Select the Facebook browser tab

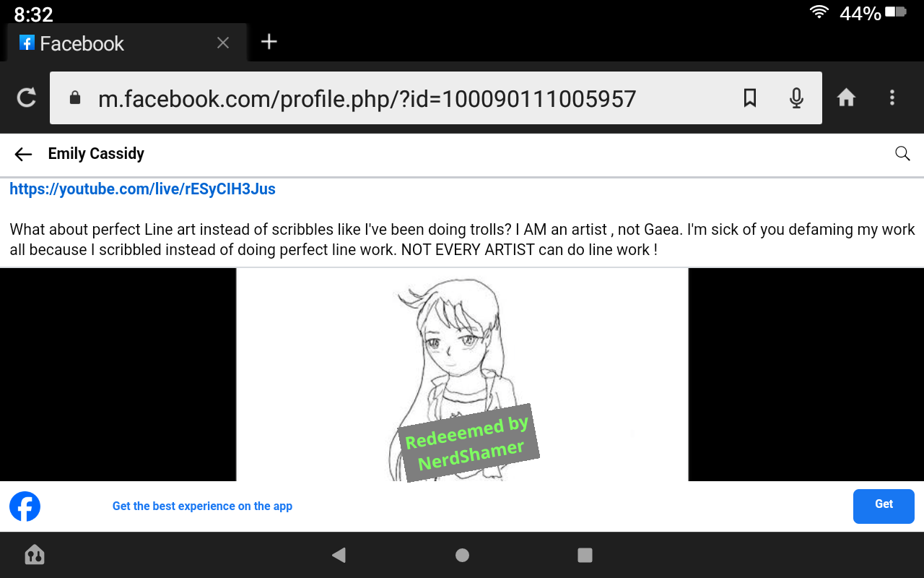tap(126, 43)
